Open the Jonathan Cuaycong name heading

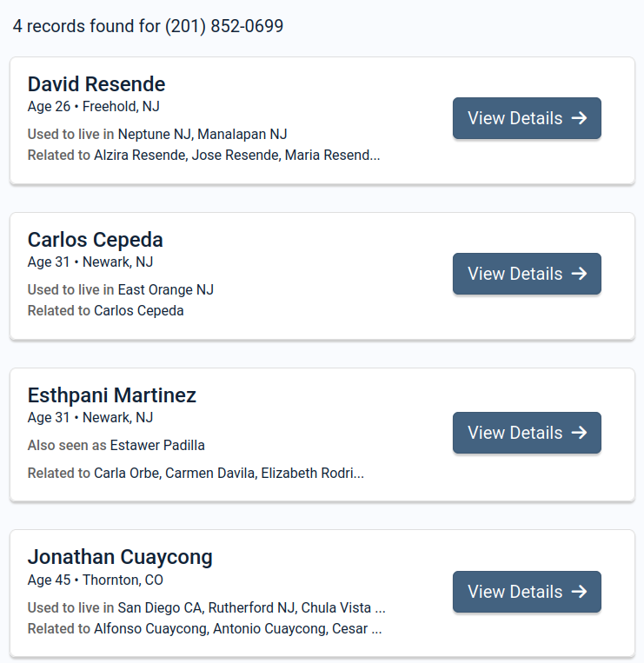click(120, 557)
